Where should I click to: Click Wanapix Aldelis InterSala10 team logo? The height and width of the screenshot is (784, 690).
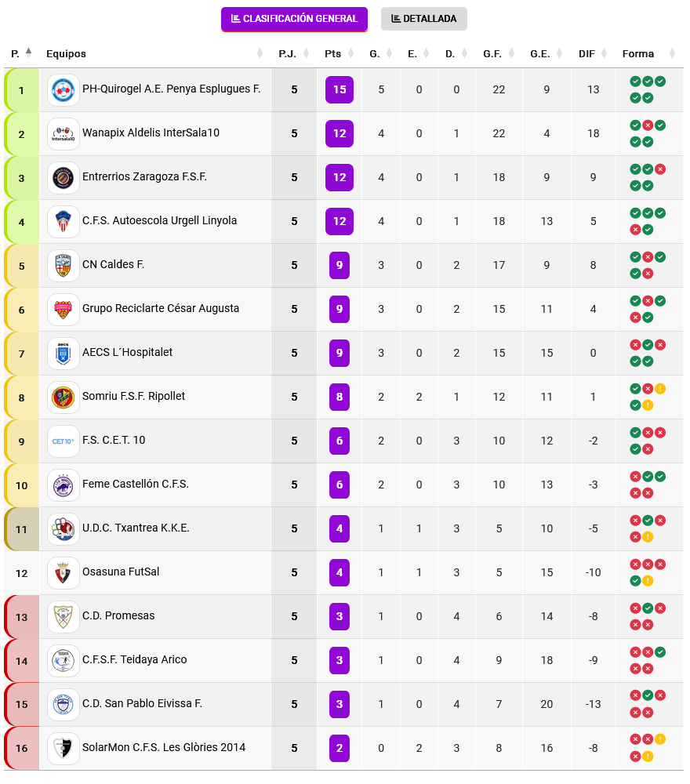click(x=64, y=134)
